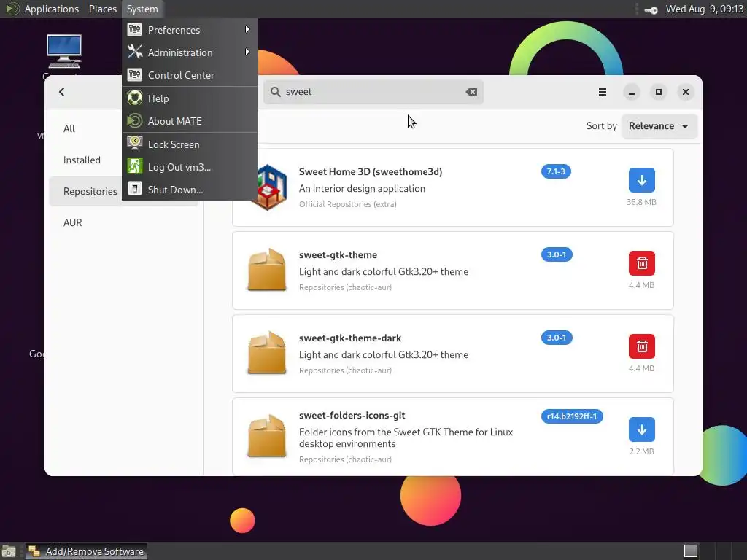Image resolution: width=747 pixels, height=560 pixels.
Task: Open sweet-gtk-theme package title
Action: [338, 254]
